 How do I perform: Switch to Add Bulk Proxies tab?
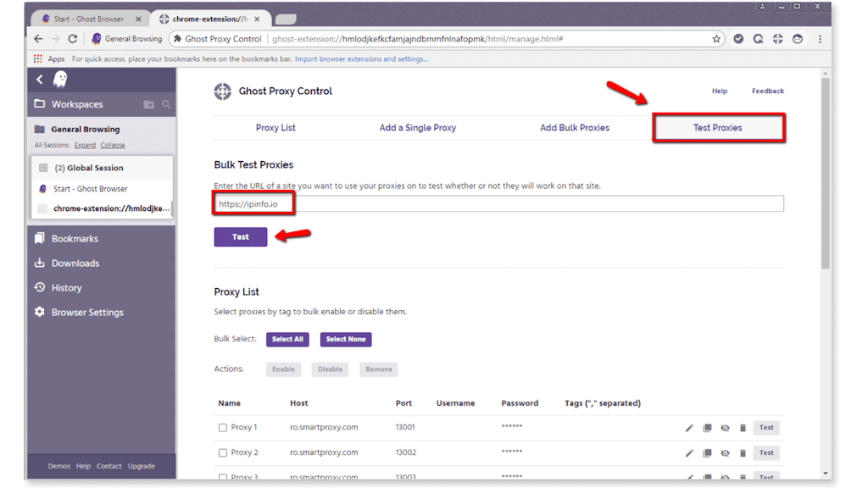[575, 128]
